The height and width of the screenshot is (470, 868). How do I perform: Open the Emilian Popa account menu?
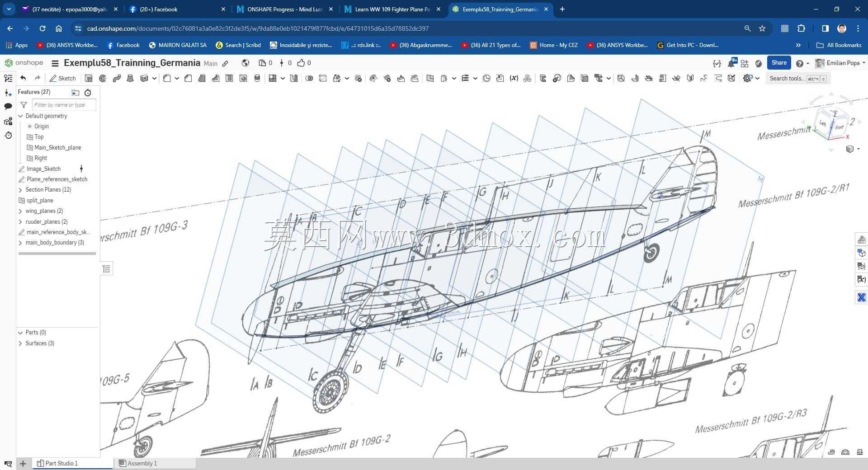tap(840, 63)
